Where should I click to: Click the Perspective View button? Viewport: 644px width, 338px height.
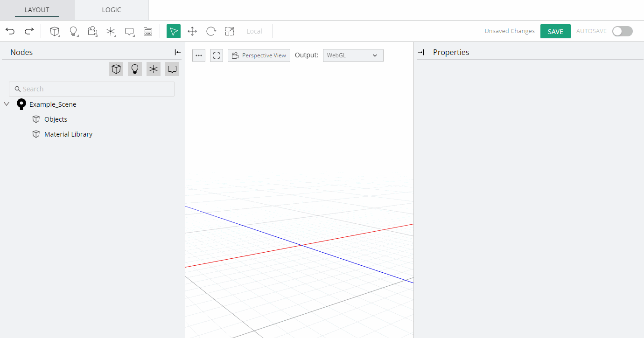coord(259,55)
